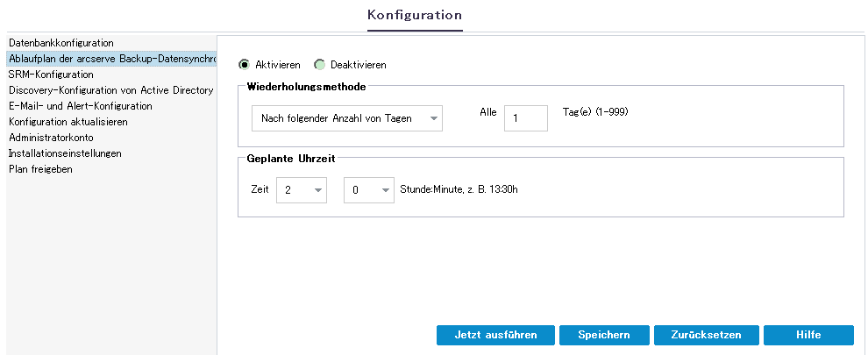Screen dimensions: 868x355
Task: Go to Administratorkonto settings
Action: coord(51,138)
